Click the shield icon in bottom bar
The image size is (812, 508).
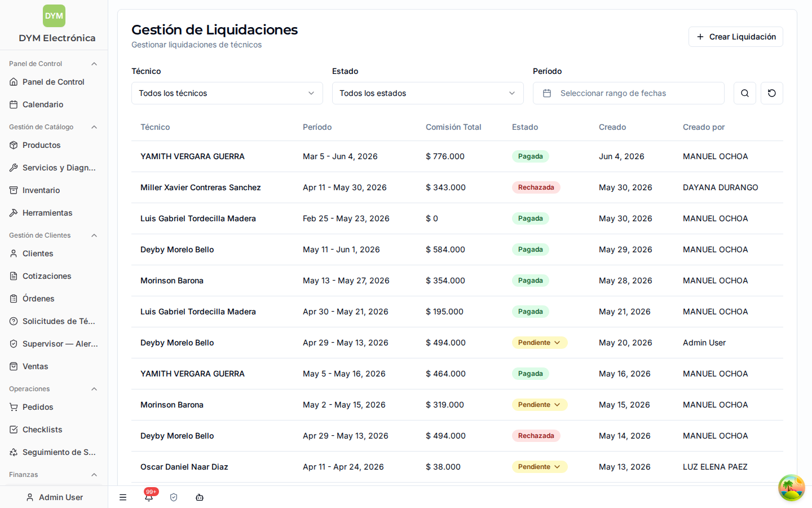[174, 497]
